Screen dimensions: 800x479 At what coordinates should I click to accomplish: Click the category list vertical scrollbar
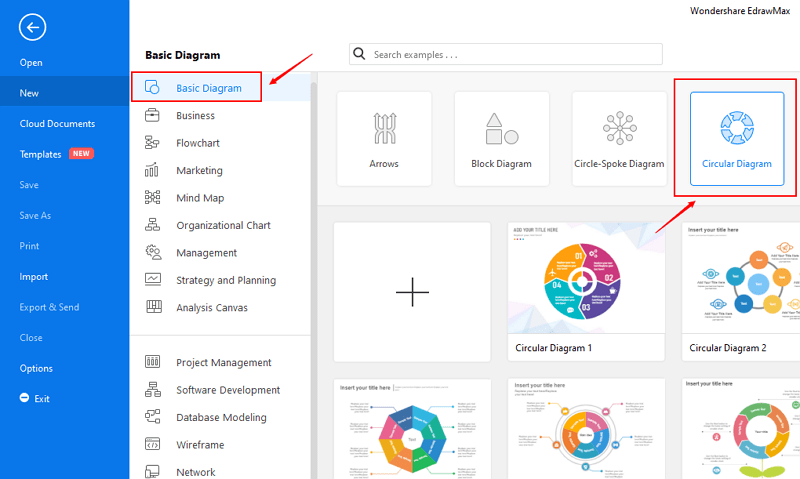(313, 281)
